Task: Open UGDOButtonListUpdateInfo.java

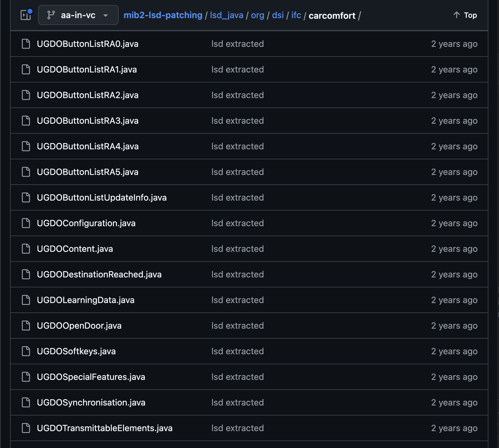Action: (x=101, y=197)
